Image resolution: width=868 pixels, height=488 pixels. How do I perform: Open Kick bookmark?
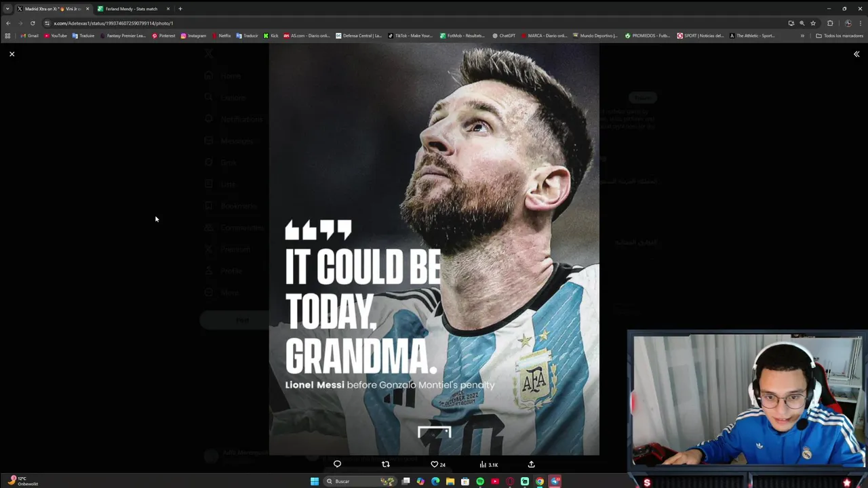[x=271, y=36]
